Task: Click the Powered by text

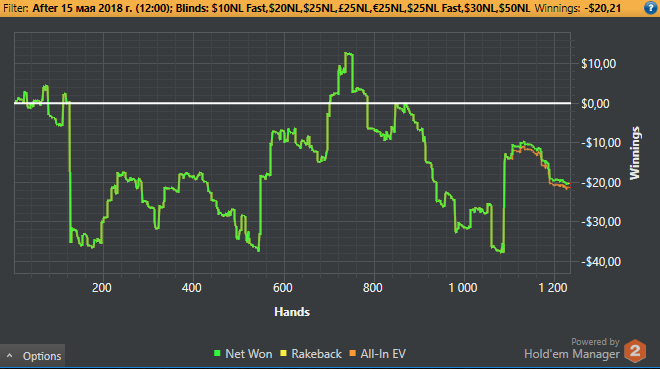Action: pyautogui.click(x=595, y=342)
